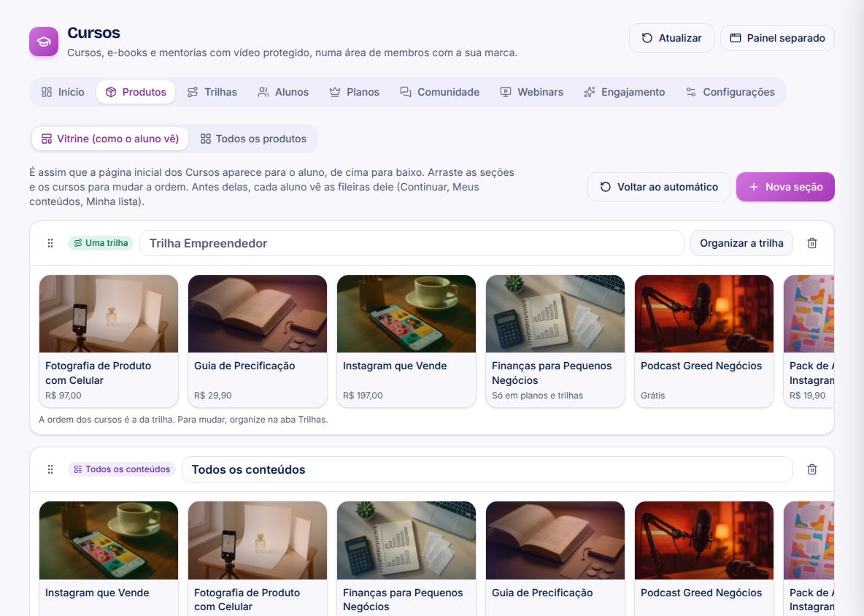The width and height of the screenshot is (864, 616).
Task: Open Finanças para Pequenos Negócios thumbnail in Trilha Empreendedor
Action: pyautogui.click(x=555, y=314)
